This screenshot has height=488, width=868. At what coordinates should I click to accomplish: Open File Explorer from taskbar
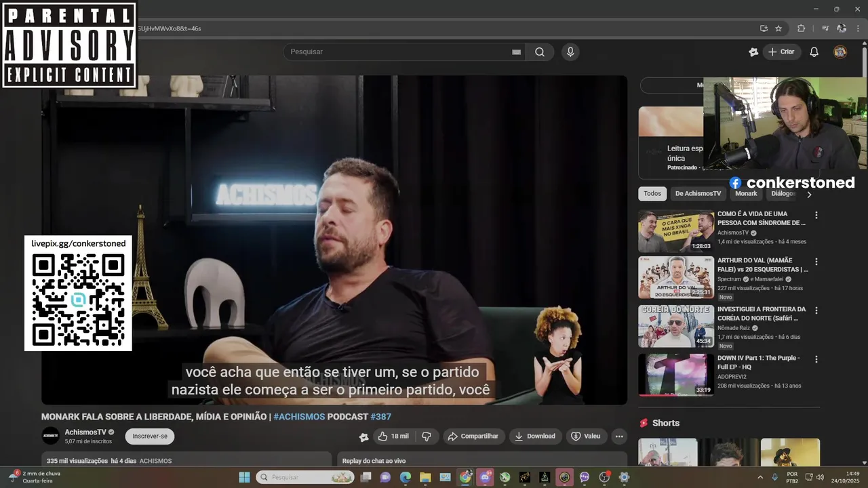425,477
